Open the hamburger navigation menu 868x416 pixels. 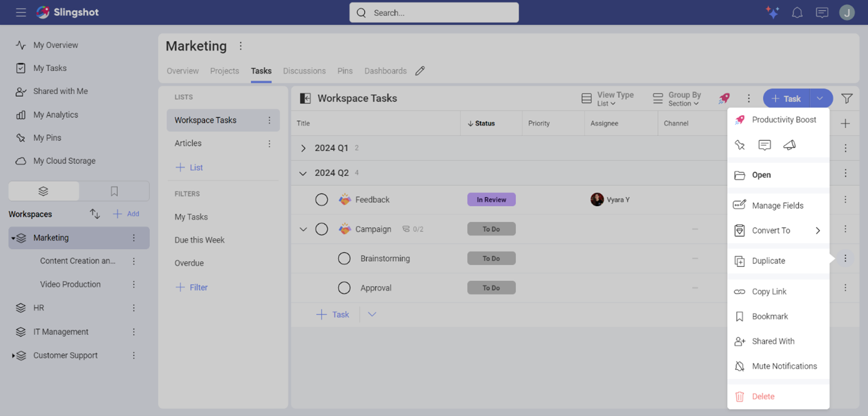coord(21,12)
